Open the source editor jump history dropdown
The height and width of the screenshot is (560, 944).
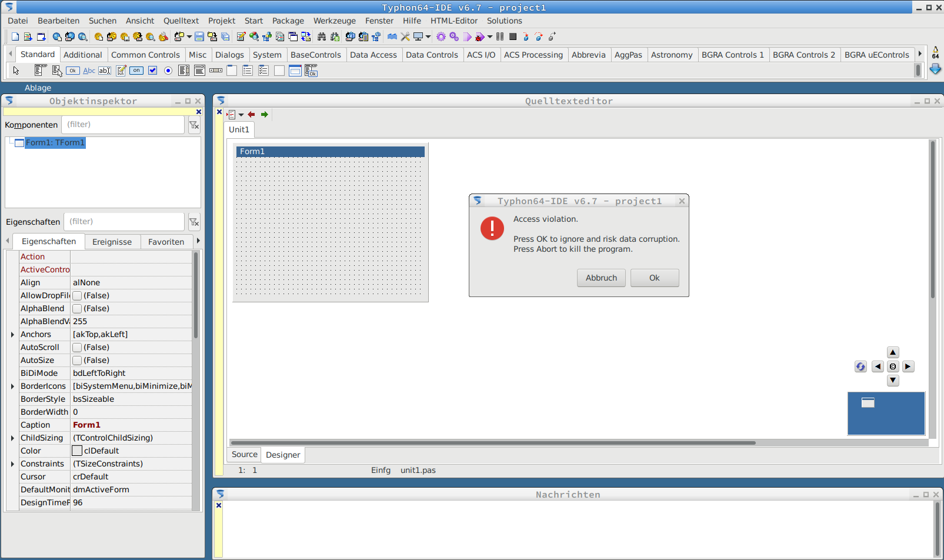241,115
